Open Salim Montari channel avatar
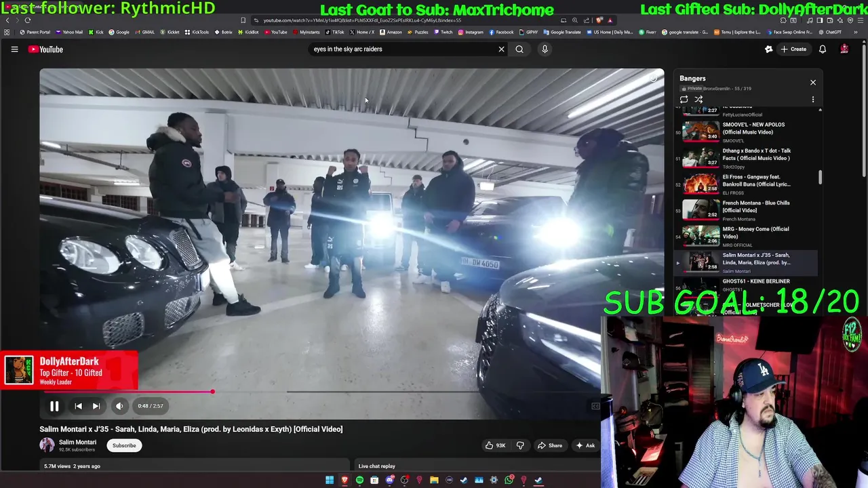Viewport: 868px width, 488px height. (47, 445)
